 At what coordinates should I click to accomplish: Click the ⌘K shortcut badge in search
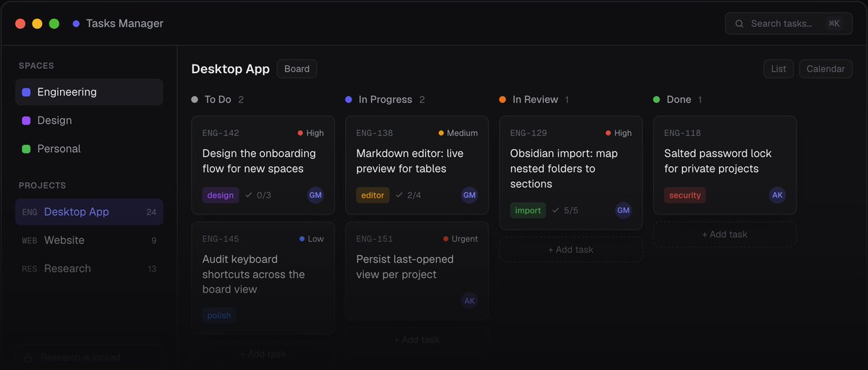click(834, 23)
